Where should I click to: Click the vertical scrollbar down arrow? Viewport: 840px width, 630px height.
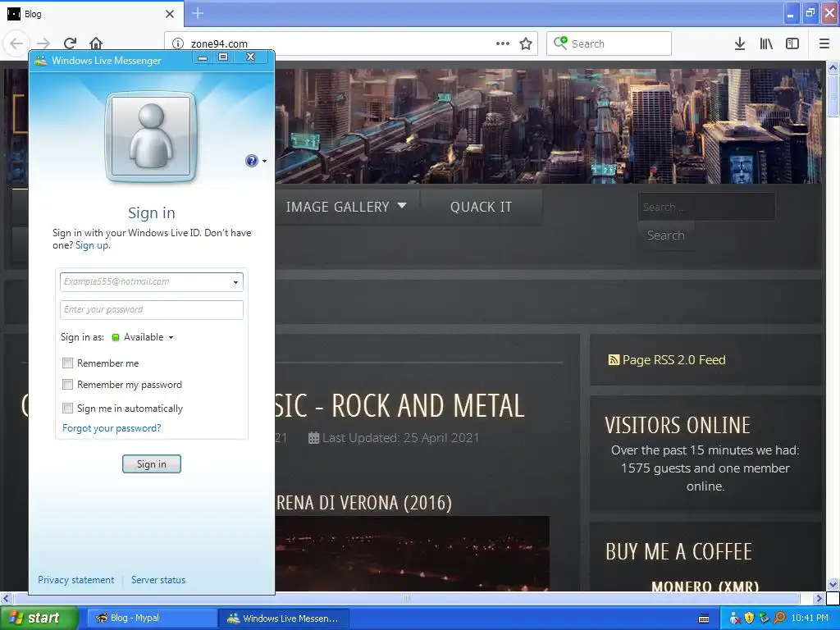tap(833, 584)
